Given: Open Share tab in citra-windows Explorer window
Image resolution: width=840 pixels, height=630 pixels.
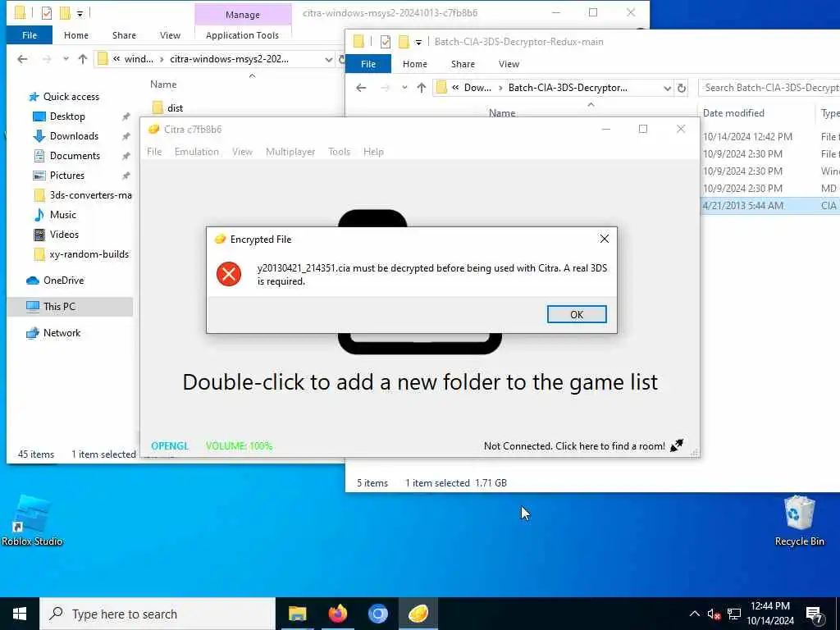Looking at the screenshot, I should pyautogui.click(x=124, y=35).
